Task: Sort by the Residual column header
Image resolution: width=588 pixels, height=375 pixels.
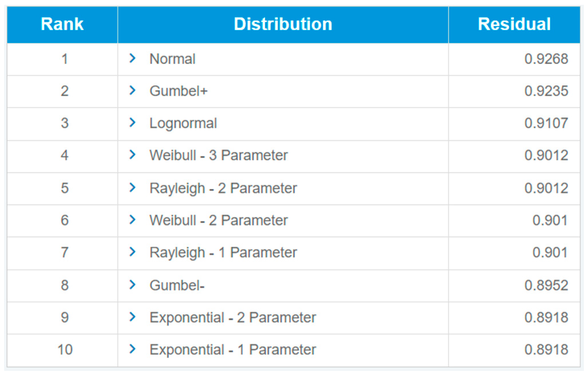Action: (x=514, y=24)
